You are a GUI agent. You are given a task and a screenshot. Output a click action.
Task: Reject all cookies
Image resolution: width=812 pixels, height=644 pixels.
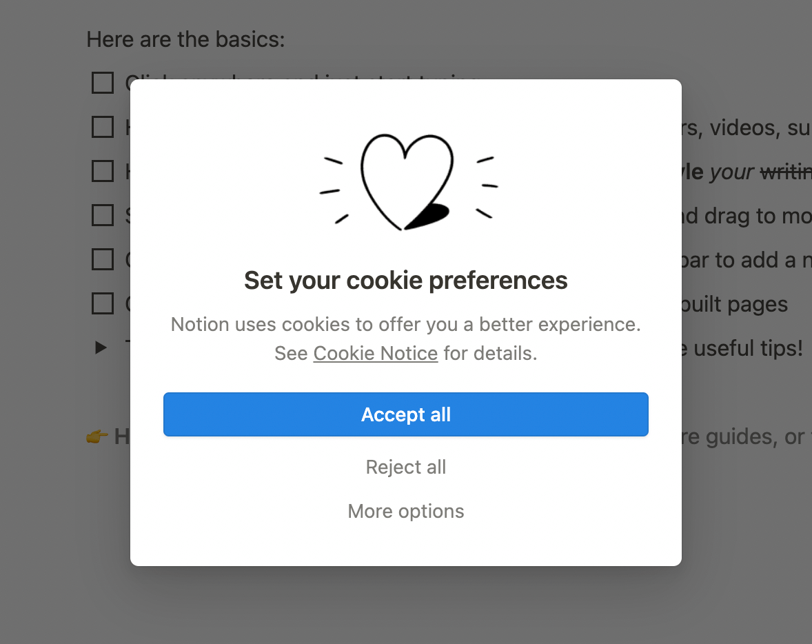[x=405, y=467]
